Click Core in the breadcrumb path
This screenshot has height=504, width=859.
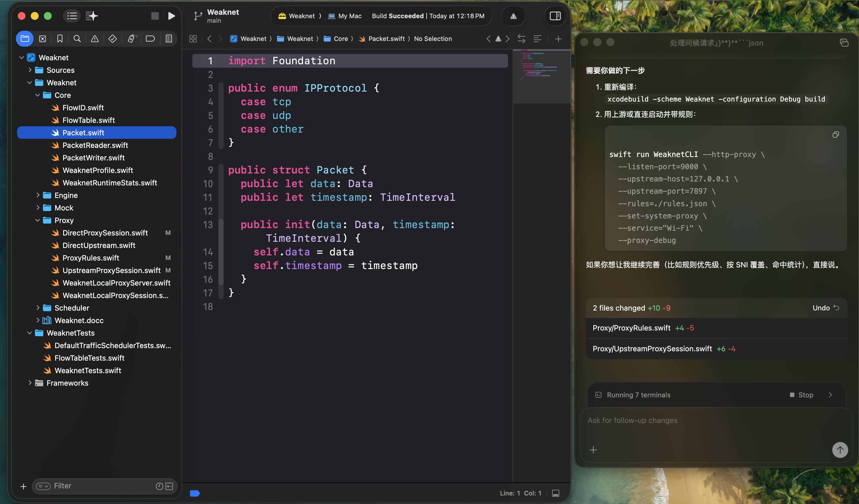pos(340,39)
